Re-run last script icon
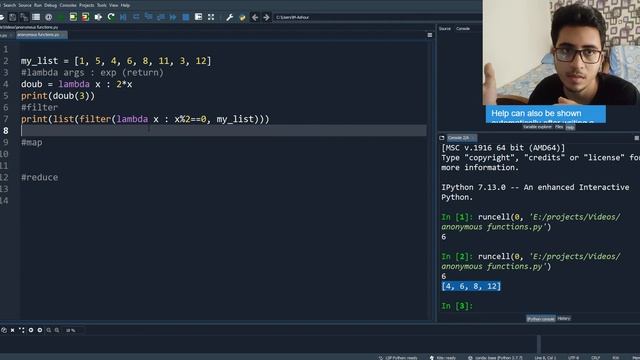This screenshot has height=360, width=640. coord(111,17)
